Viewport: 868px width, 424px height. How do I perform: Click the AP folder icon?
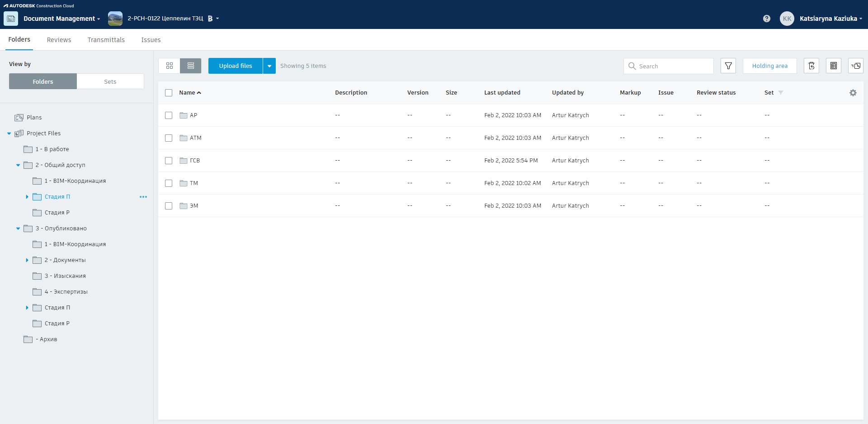184,115
